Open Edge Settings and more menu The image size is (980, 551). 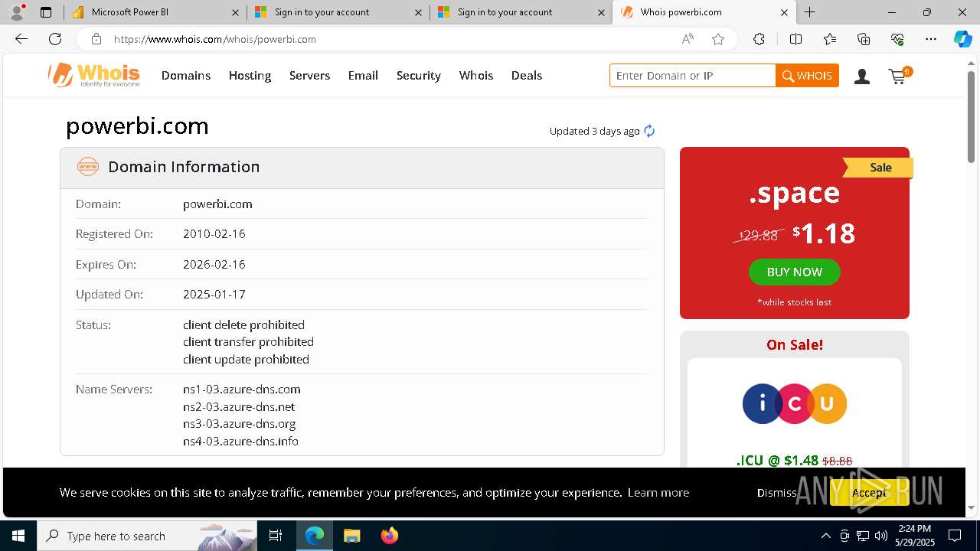(931, 39)
